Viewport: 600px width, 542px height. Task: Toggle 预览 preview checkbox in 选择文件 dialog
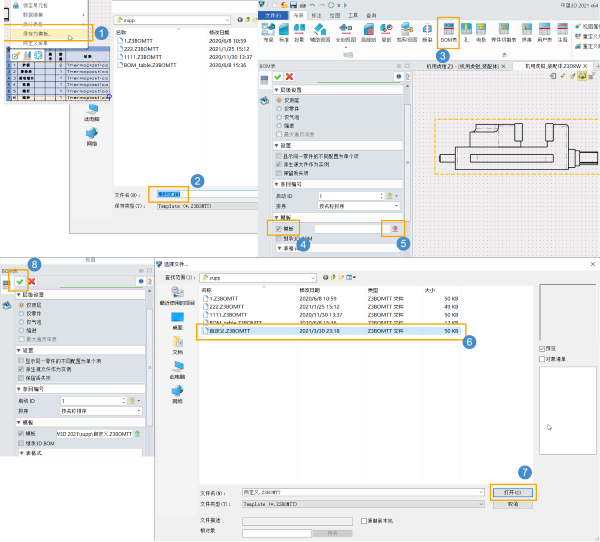542,349
